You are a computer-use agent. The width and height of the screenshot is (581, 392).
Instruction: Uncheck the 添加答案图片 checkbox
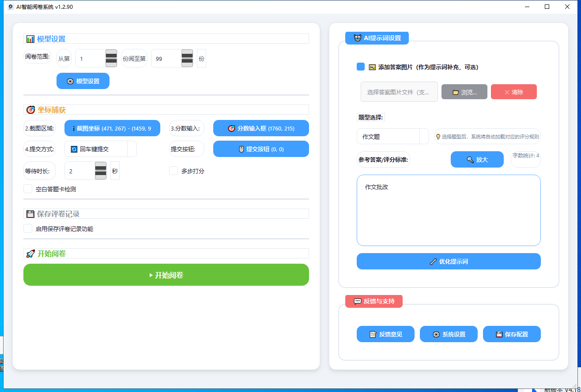coord(361,67)
